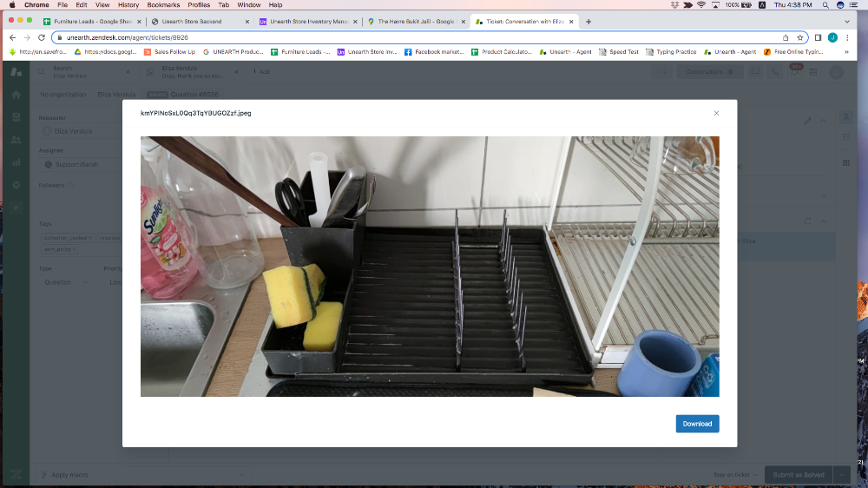Open Zendesk reporting icon in sidebar
This screenshot has height=488, width=868.
(x=16, y=163)
